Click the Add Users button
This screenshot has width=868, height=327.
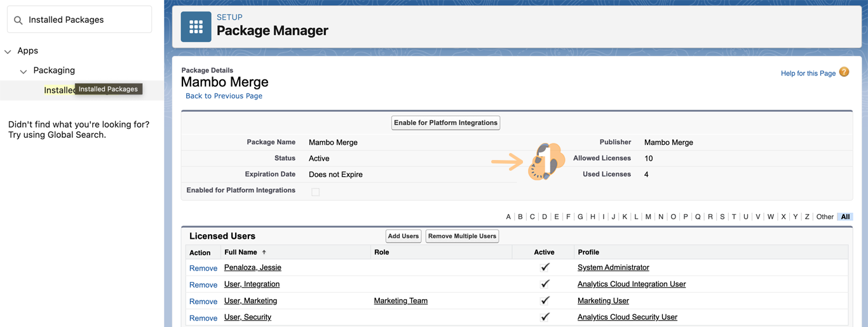[403, 236]
